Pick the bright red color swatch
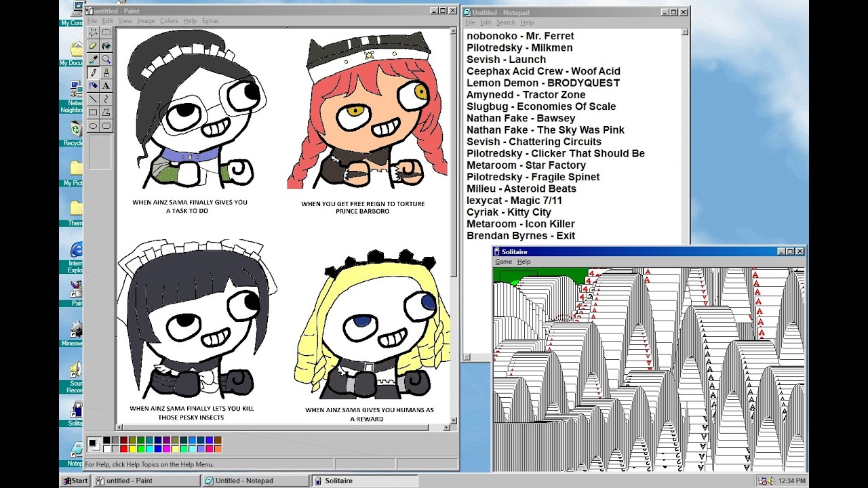This screenshot has width=868, height=488. (x=123, y=449)
